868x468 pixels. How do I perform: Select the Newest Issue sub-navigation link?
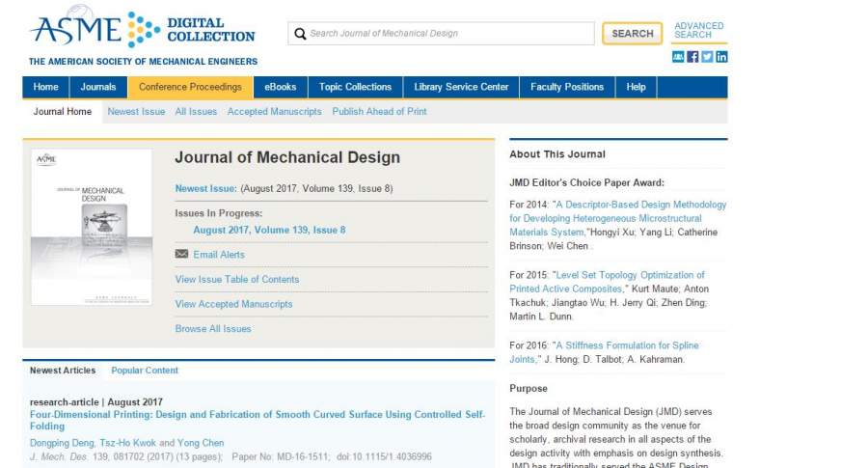click(136, 111)
